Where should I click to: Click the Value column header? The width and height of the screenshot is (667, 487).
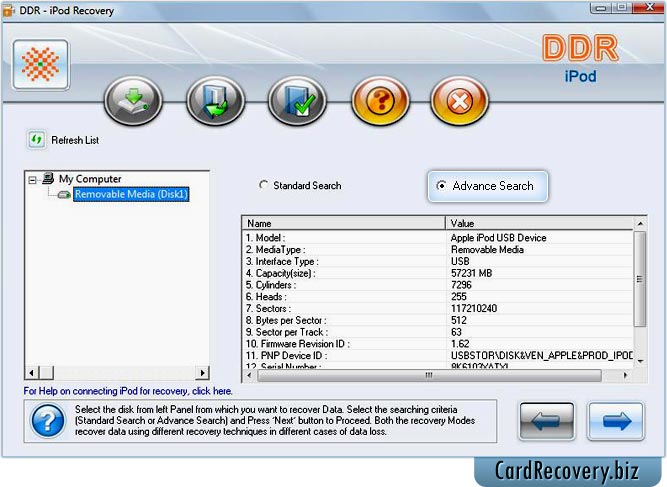pos(539,223)
